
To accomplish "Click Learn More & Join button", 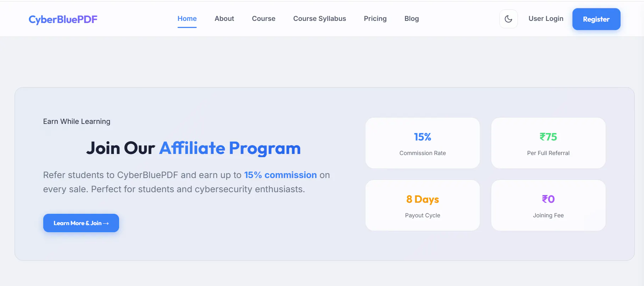I will click(x=81, y=223).
